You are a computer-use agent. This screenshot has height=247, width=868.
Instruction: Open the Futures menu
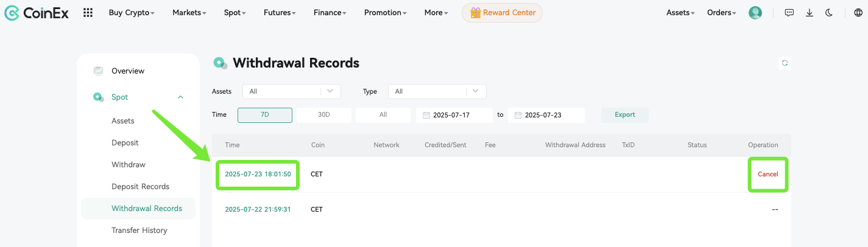click(x=280, y=12)
